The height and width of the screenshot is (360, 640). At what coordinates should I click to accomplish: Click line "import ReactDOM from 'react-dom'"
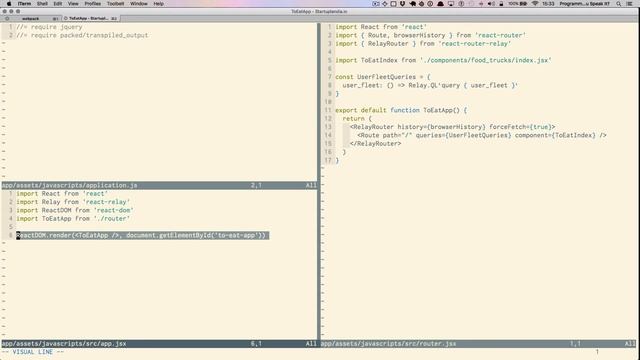[x=75, y=210]
